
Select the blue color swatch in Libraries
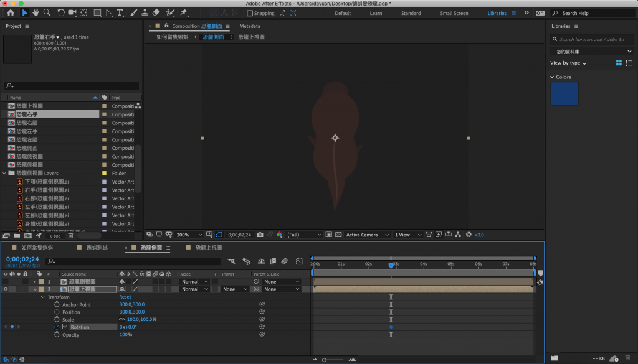[564, 94]
